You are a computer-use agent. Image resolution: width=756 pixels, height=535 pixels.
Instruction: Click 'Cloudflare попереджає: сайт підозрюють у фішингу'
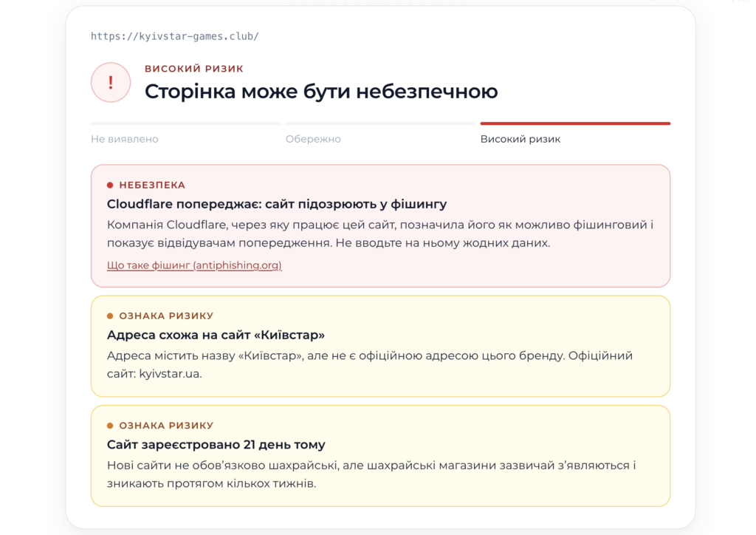(x=277, y=204)
